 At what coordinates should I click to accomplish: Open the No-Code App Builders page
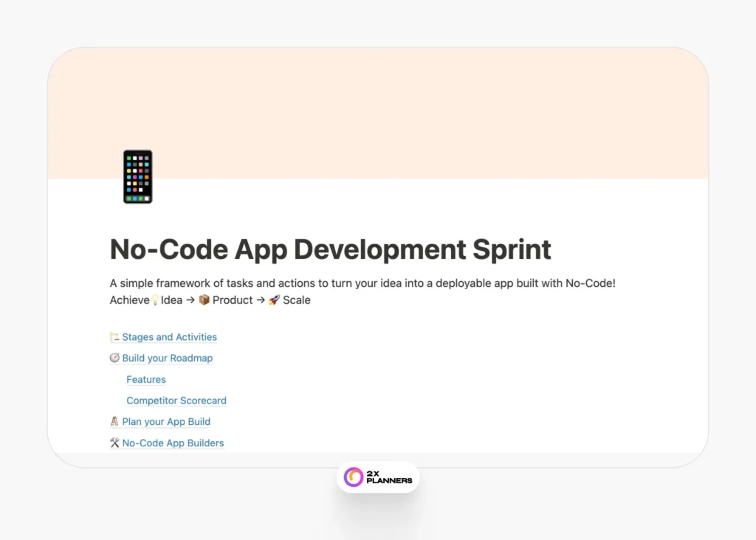[x=173, y=443]
